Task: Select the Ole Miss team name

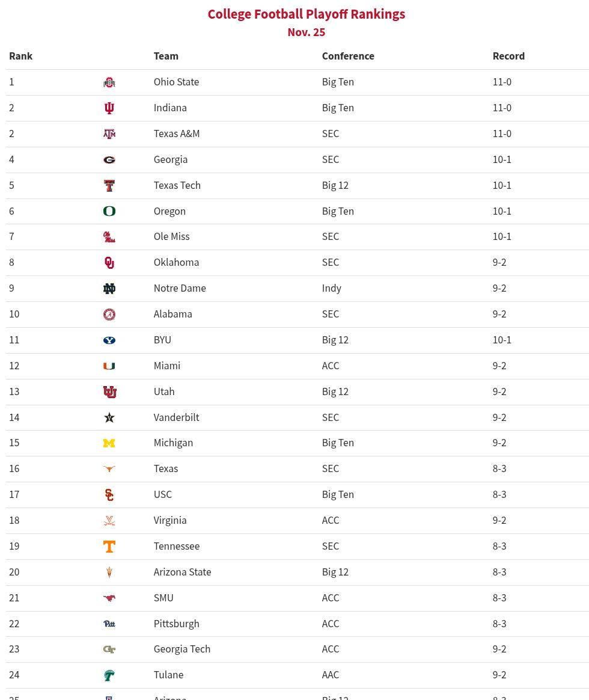Action: click(171, 236)
